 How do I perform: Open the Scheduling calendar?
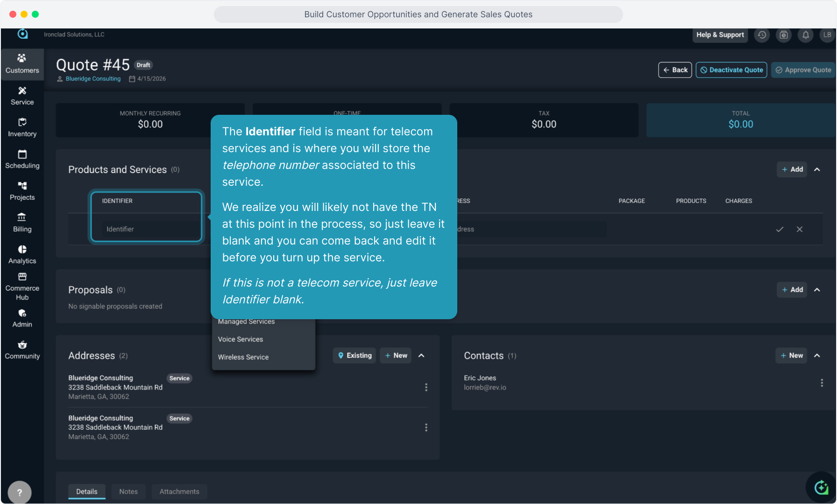22,159
